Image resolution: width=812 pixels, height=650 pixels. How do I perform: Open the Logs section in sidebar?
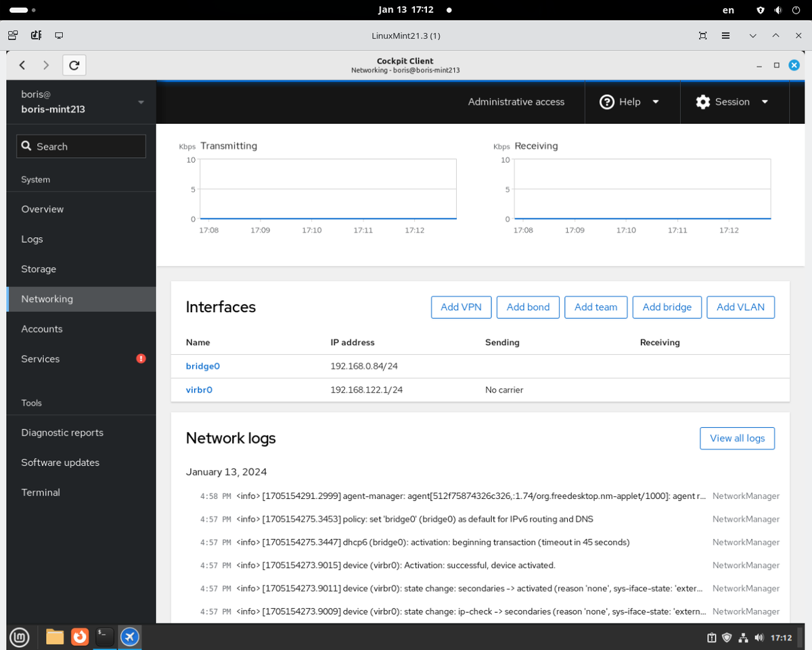click(x=32, y=238)
